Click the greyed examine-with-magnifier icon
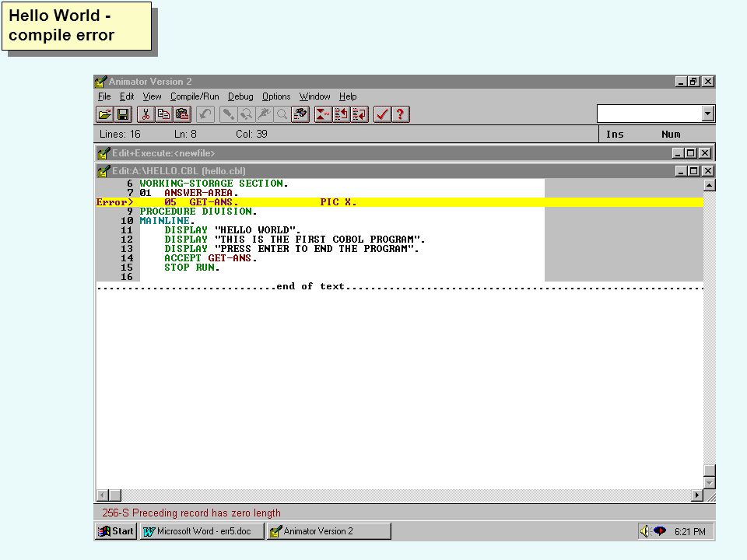Image resolution: width=747 pixels, height=560 pixels. point(247,114)
